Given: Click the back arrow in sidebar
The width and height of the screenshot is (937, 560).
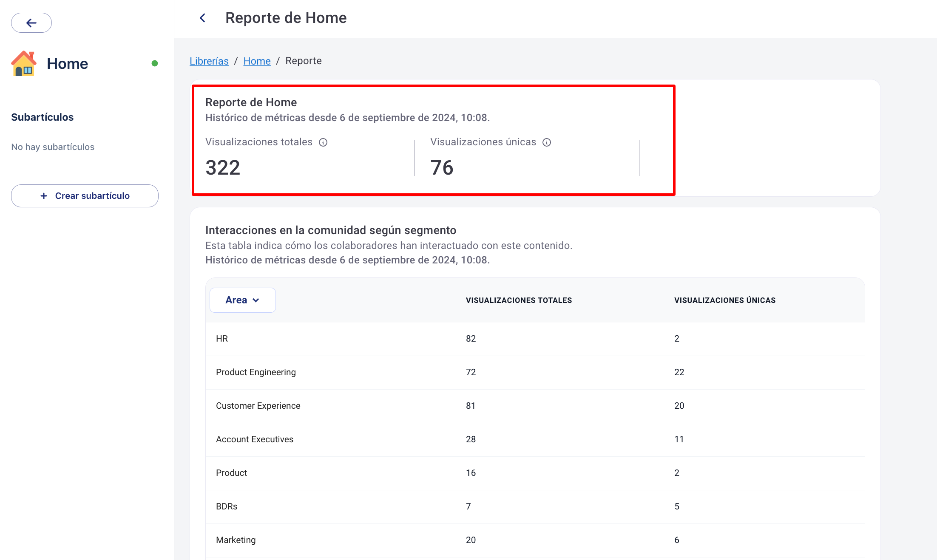Looking at the screenshot, I should pos(31,23).
